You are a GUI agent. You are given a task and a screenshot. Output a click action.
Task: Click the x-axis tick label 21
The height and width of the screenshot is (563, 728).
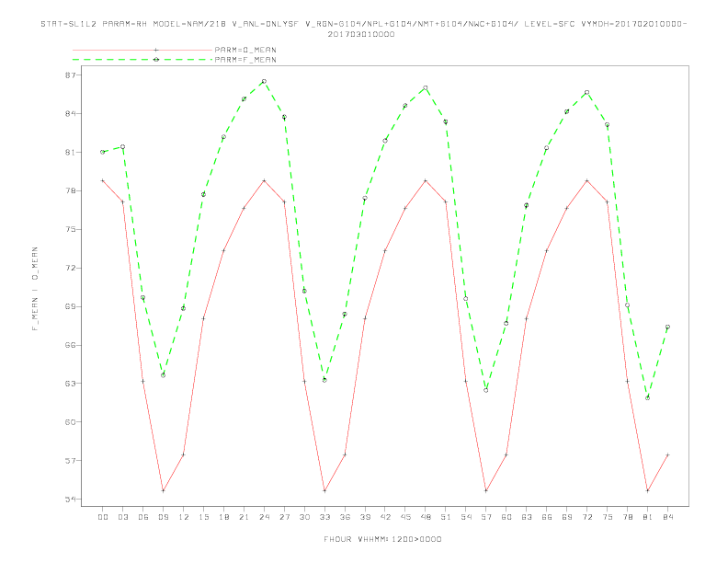[x=244, y=517]
